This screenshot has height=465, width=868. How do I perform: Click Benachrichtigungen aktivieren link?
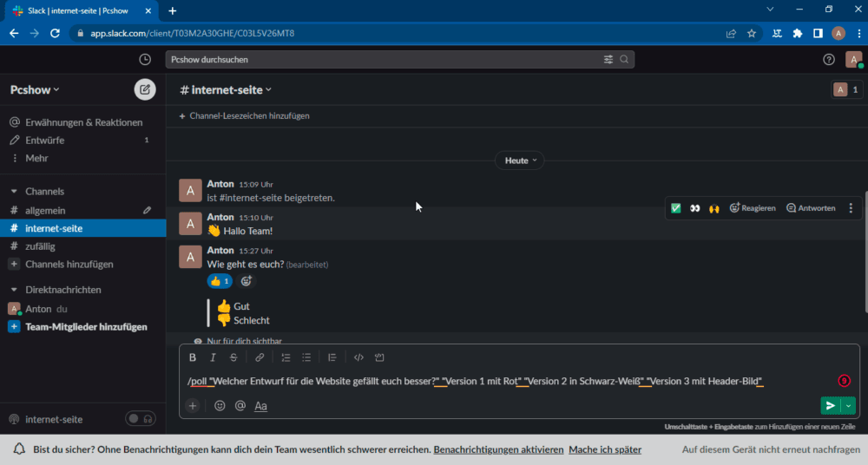pyautogui.click(x=498, y=449)
